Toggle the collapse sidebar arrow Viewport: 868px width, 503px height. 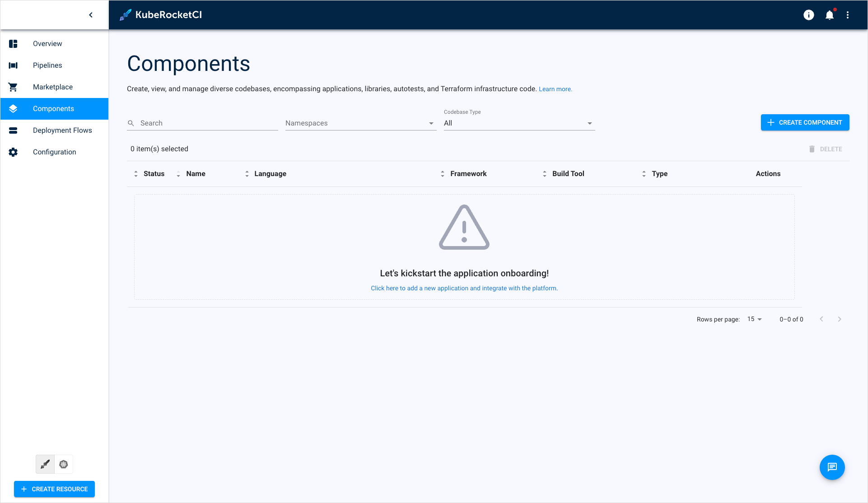[91, 15]
